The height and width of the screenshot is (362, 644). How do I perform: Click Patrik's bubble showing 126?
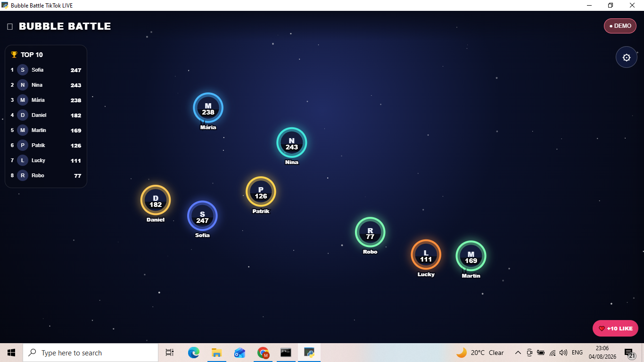(261, 191)
